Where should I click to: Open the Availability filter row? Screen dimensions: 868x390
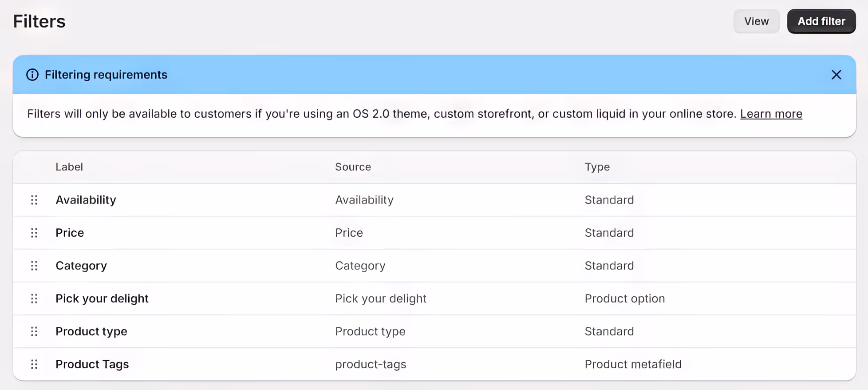[86, 200]
